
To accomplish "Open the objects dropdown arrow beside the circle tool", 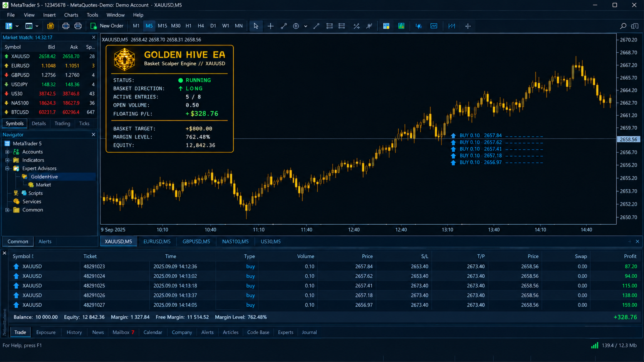I will click(305, 26).
